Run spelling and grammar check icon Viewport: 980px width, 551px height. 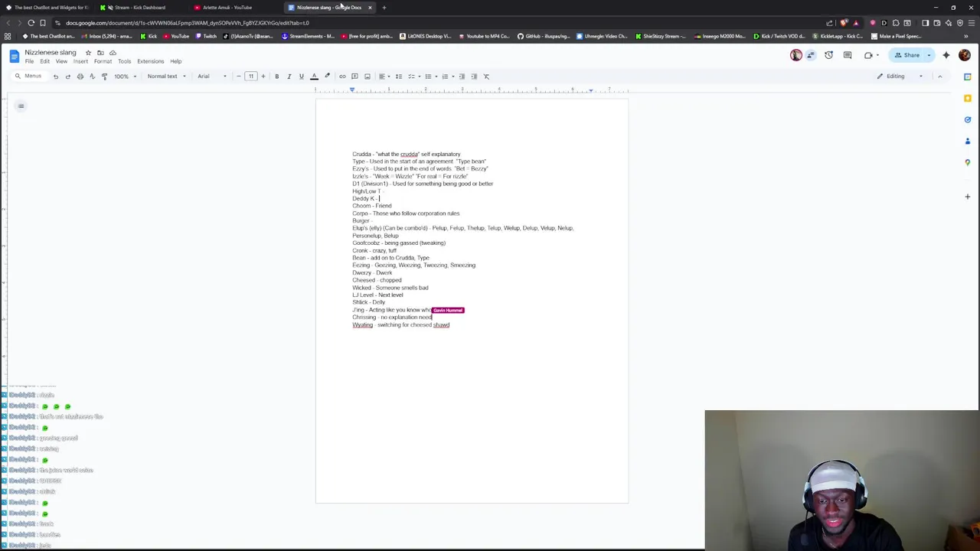coord(92,77)
